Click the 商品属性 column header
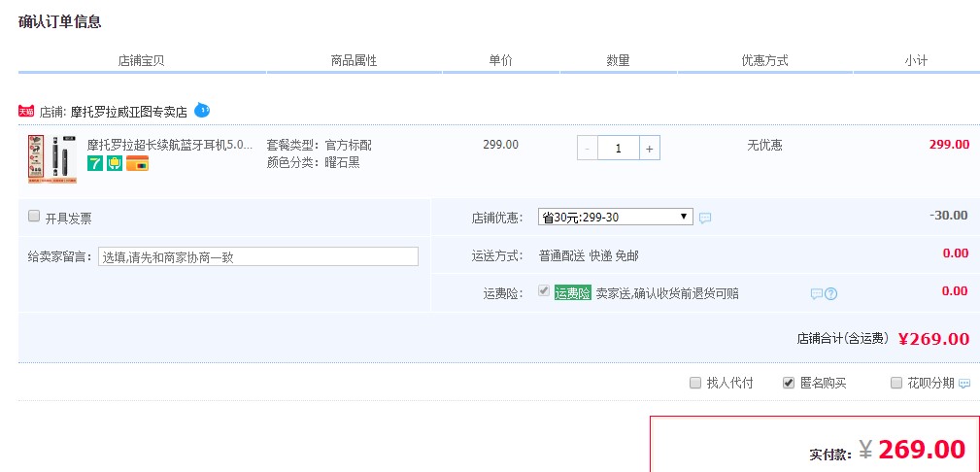This screenshot has height=472, width=980. pyautogui.click(x=354, y=60)
